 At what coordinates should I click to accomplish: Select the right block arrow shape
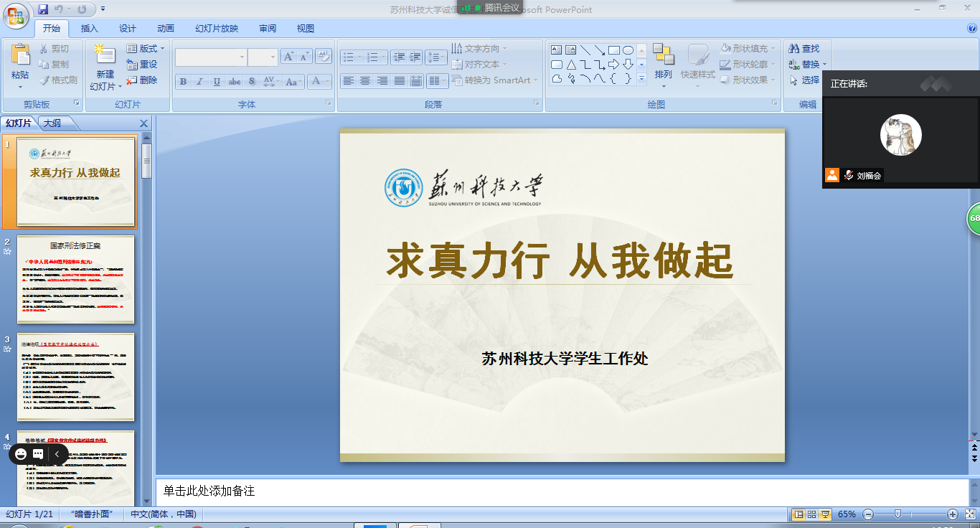(613, 65)
